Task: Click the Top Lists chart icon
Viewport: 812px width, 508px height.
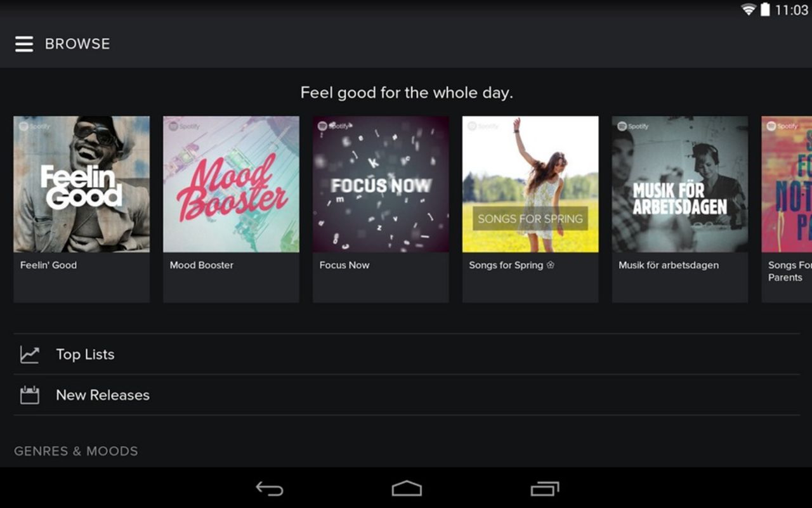Action: tap(29, 355)
